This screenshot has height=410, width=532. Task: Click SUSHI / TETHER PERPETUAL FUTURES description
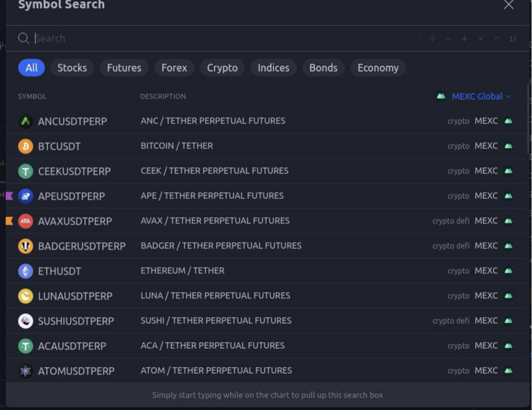click(x=216, y=321)
